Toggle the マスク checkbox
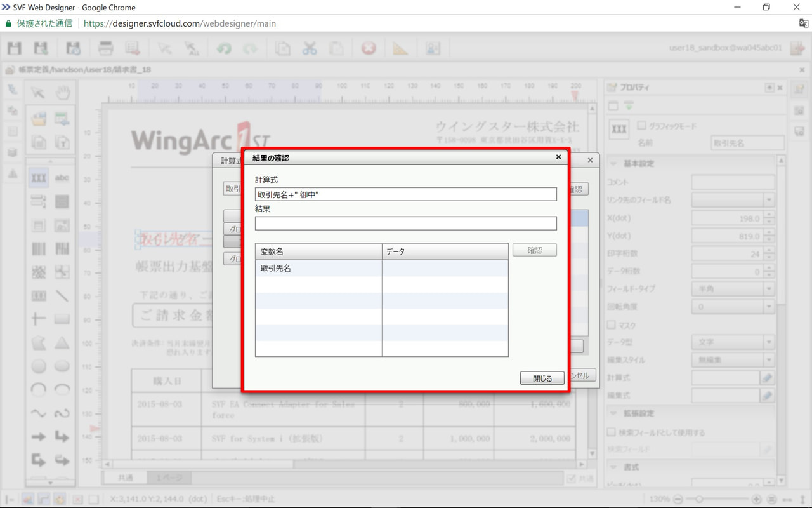 click(612, 325)
